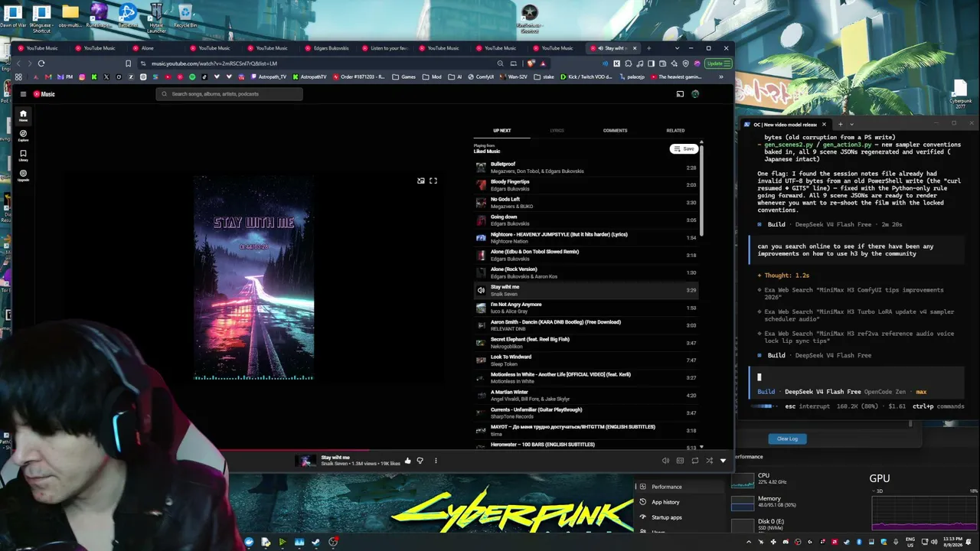Expand the Thought: 1.2s entry in OpenCode
Screen dimensions: 980x551
pyautogui.click(x=783, y=275)
